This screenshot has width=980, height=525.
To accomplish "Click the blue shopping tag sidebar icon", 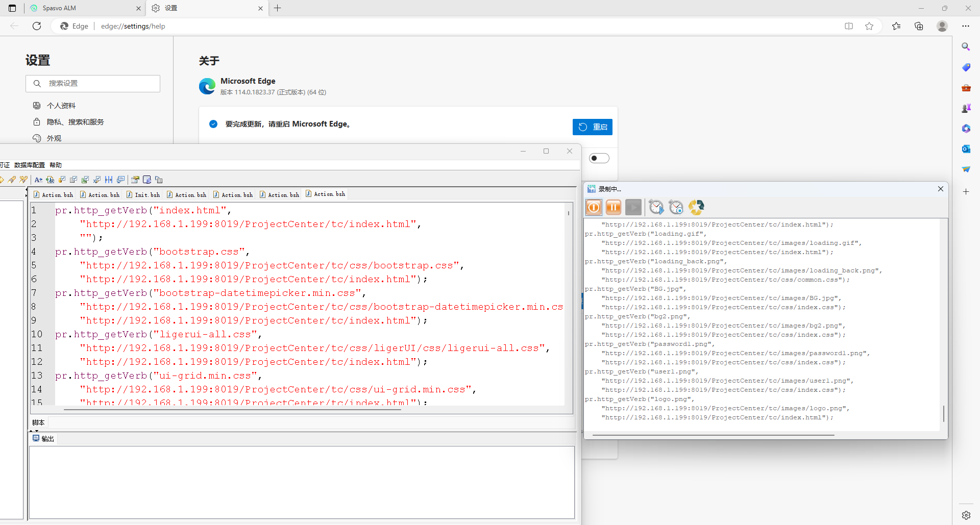I will [x=966, y=67].
